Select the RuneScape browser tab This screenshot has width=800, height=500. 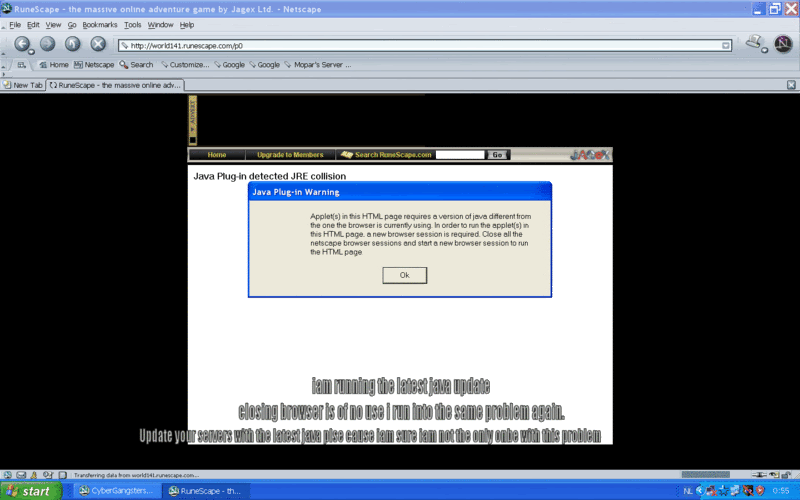[115, 85]
